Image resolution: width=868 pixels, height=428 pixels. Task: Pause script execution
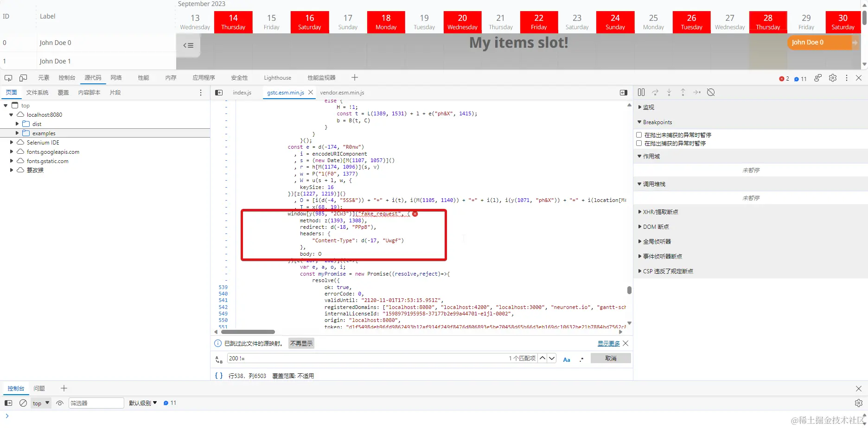tap(641, 92)
